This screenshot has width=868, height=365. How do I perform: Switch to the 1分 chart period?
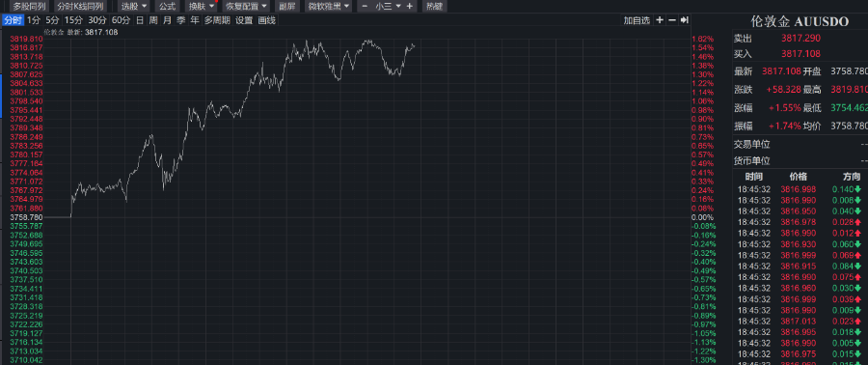click(34, 20)
